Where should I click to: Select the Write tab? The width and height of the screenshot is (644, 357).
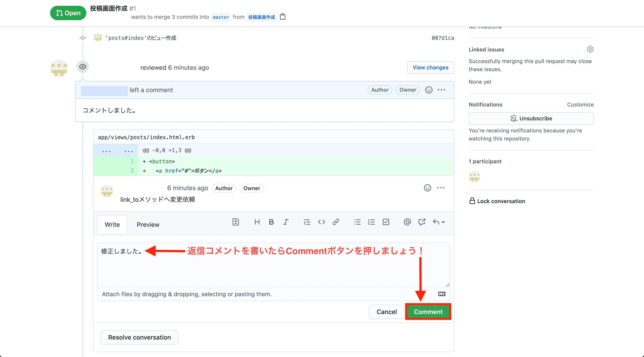tap(112, 225)
